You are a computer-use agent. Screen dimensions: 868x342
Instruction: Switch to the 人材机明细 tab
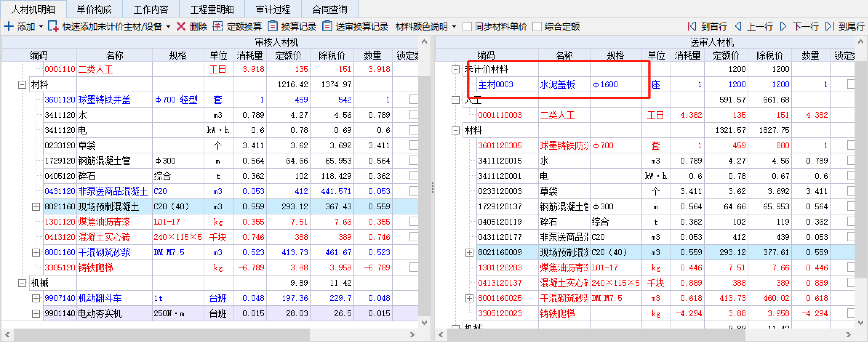point(33,9)
